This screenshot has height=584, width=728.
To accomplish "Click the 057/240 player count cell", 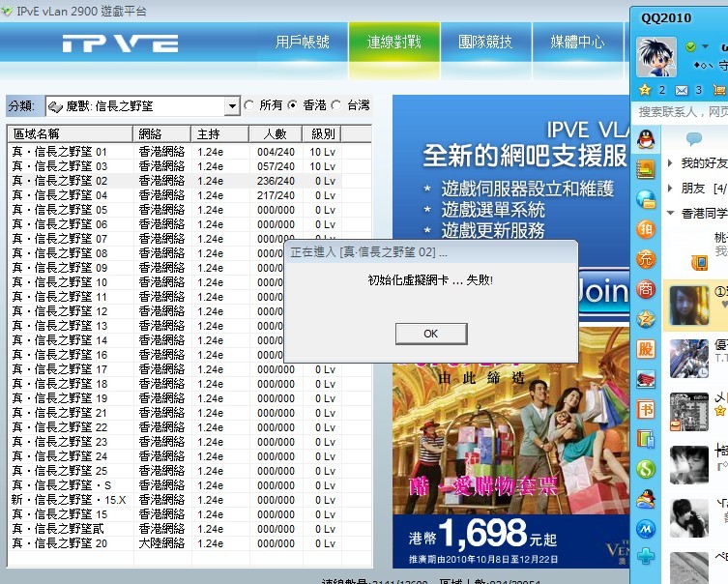I will [276, 166].
